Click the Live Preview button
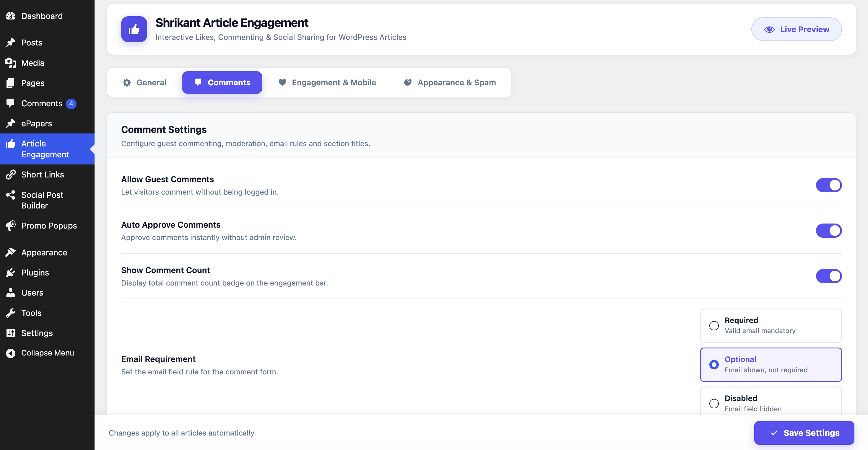The image size is (868, 450). tap(796, 29)
